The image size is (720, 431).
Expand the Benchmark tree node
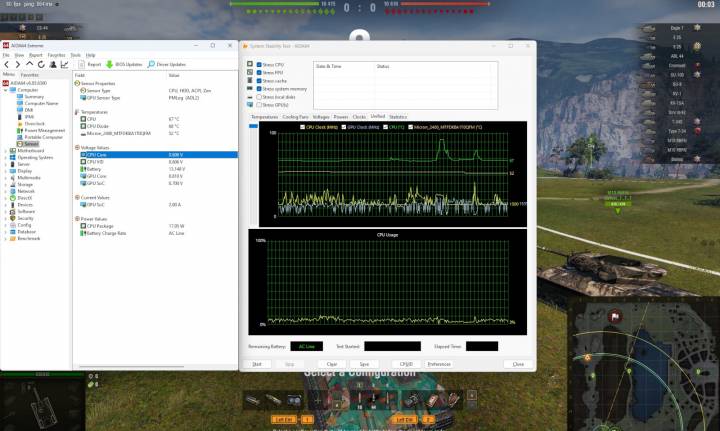pos(6,239)
